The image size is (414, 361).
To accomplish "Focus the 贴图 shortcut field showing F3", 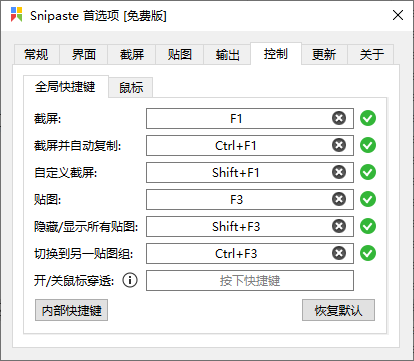I will (250, 199).
